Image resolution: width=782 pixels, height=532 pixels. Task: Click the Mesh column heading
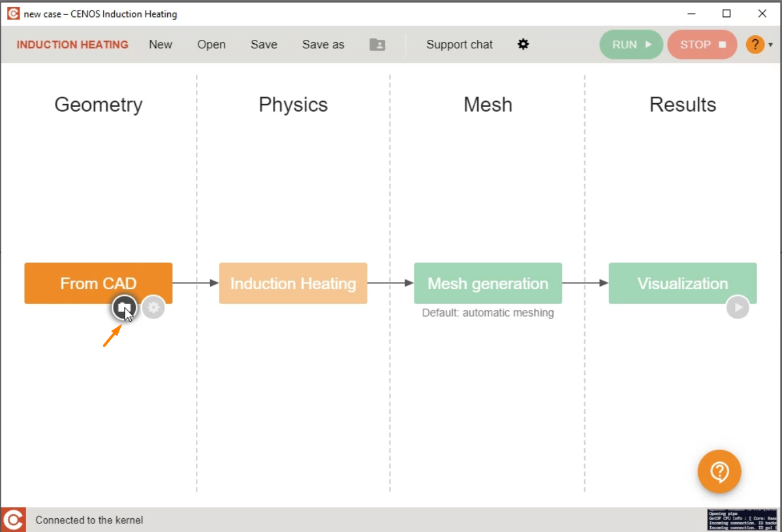tap(488, 104)
